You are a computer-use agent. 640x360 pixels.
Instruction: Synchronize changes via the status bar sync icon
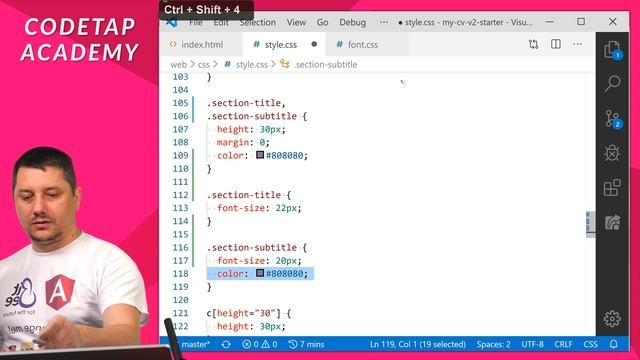coord(226,344)
